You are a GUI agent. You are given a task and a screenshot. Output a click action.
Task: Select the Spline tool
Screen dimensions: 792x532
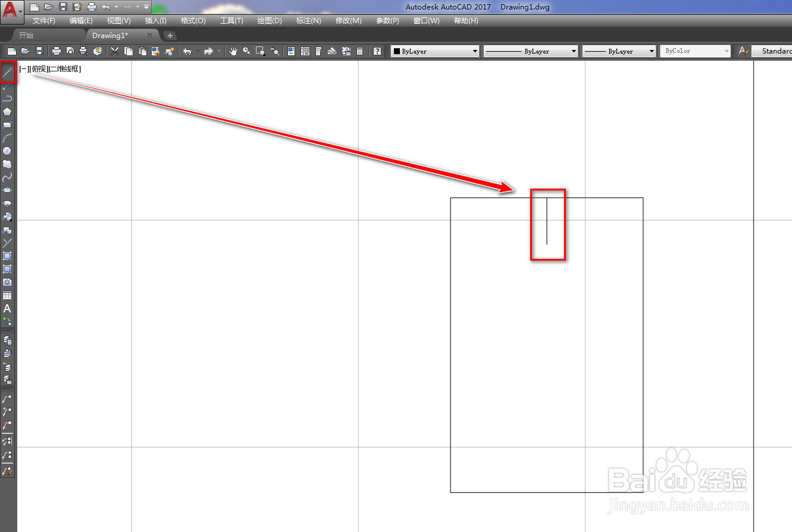[7, 177]
